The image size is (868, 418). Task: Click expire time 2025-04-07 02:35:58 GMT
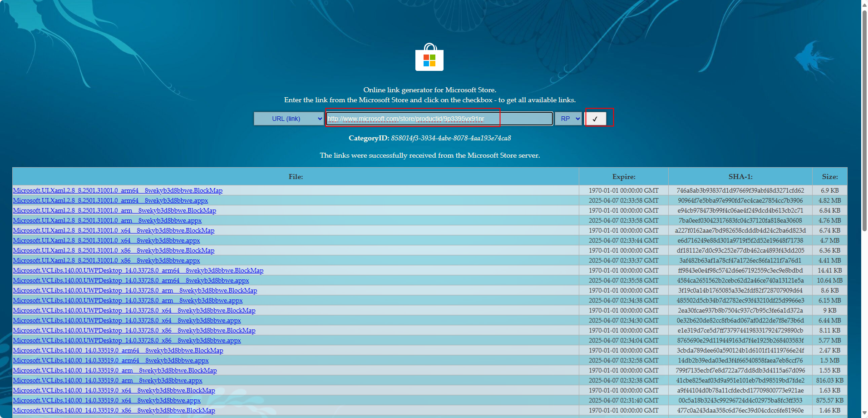click(x=624, y=280)
